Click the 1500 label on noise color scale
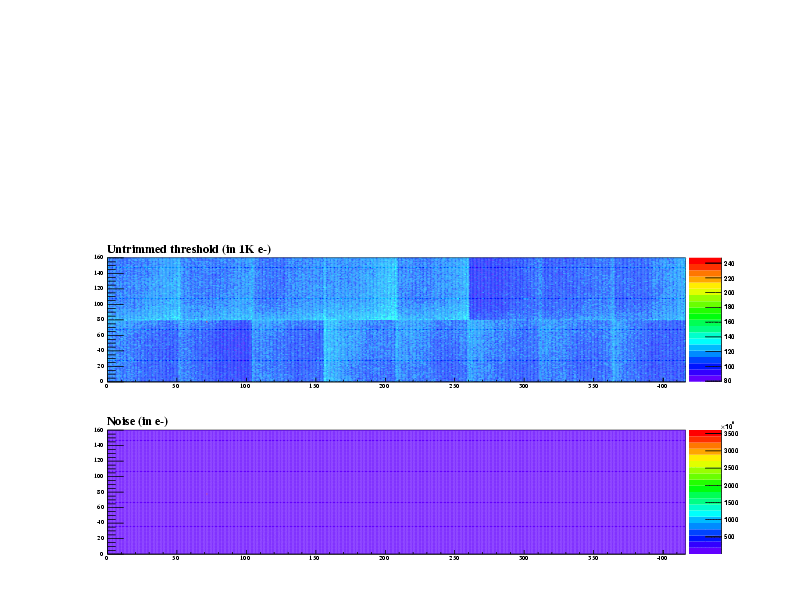The width and height of the screenshot is (792, 612). (731, 503)
